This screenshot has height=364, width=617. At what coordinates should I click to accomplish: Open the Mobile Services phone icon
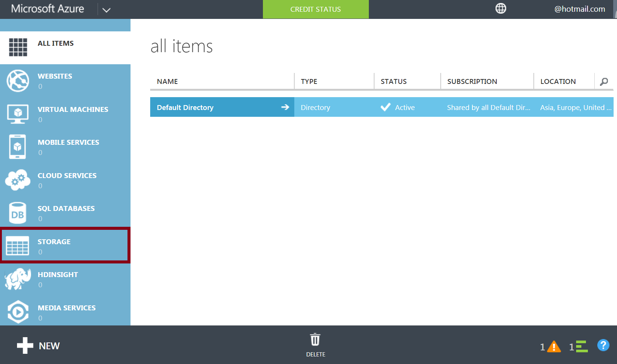[x=18, y=147]
